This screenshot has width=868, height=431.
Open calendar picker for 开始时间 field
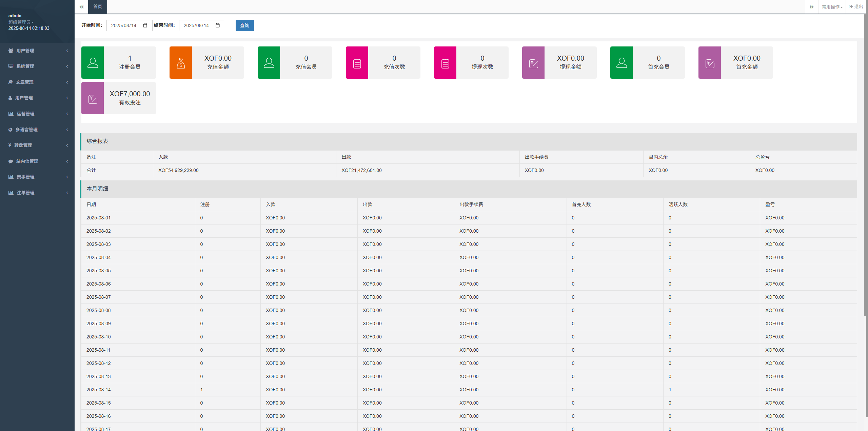(145, 25)
